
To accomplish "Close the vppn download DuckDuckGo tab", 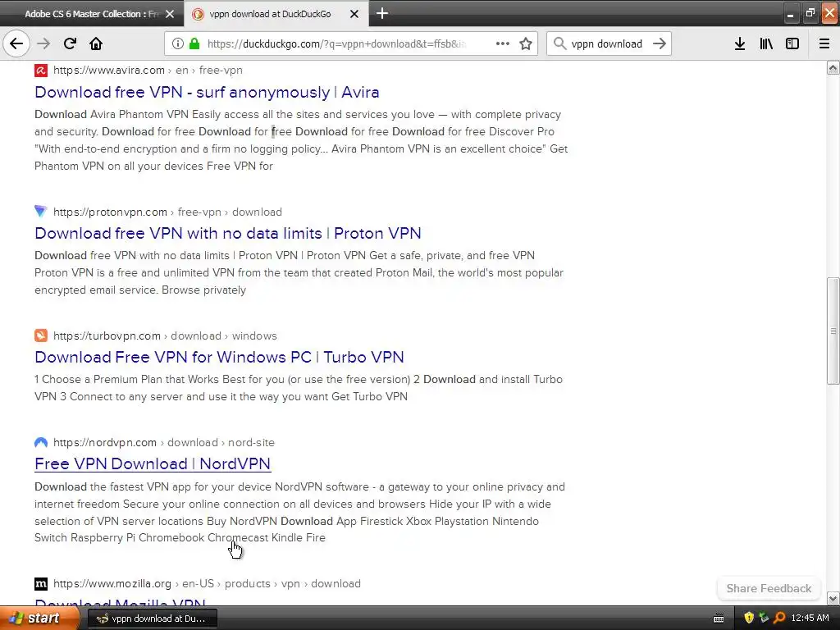I will pos(354,14).
